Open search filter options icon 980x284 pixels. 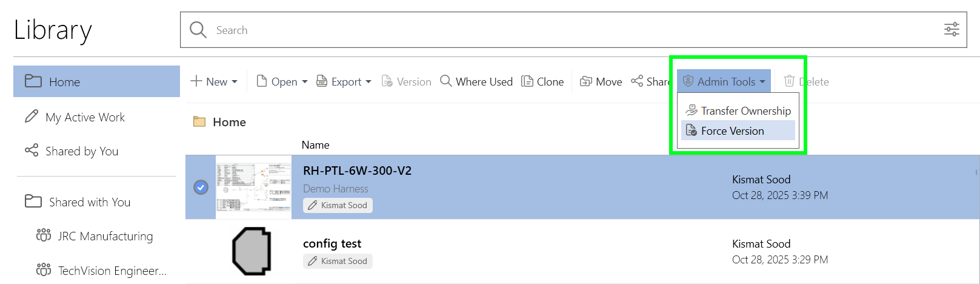click(x=952, y=29)
